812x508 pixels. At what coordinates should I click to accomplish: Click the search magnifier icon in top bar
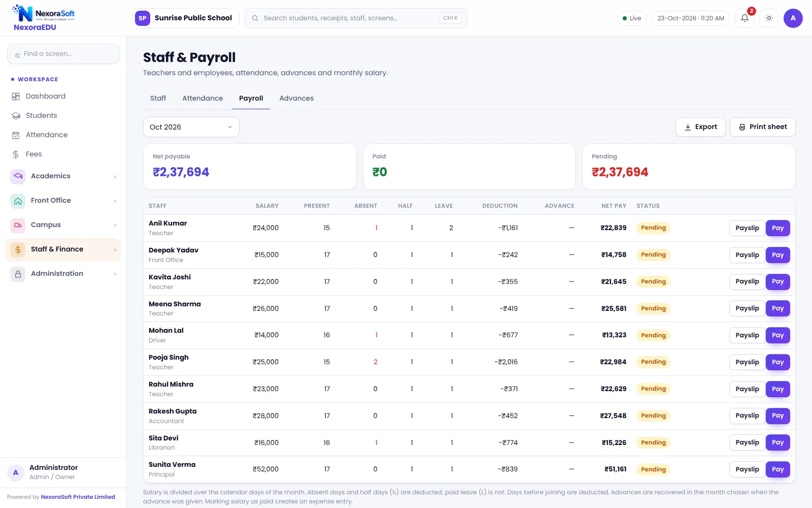(255, 18)
